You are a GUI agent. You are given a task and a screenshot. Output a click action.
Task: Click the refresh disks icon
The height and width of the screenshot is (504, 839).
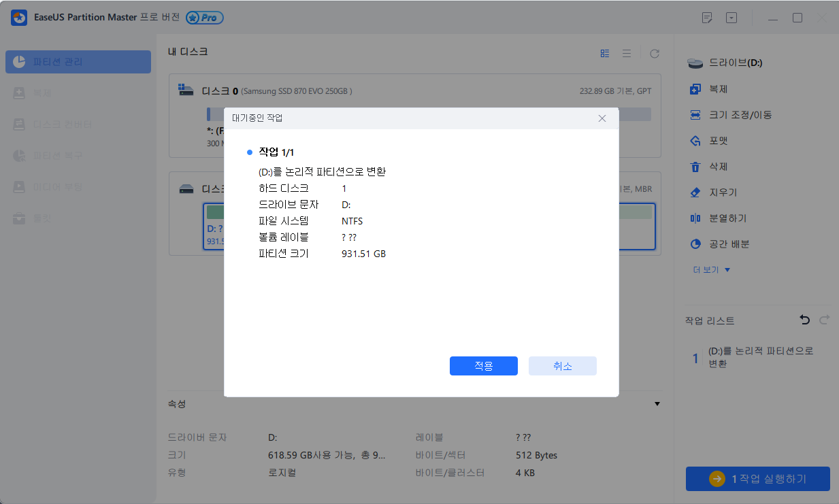click(653, 52)
